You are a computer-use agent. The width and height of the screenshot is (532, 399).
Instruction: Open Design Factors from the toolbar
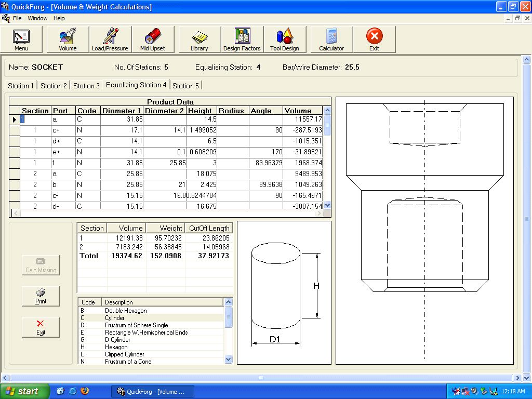coord(242,39)
